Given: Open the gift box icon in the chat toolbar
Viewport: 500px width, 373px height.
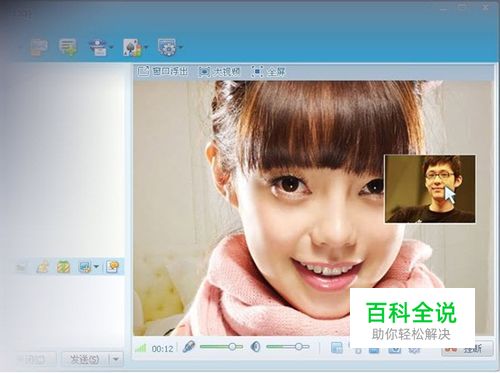Looking at the screenshot, I should (63, 267).
